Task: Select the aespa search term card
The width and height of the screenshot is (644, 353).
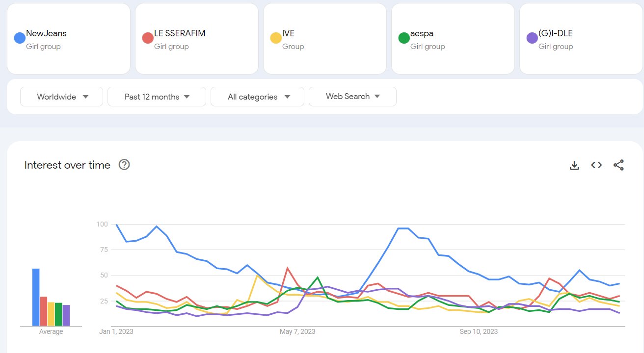Action: click(453, 39)
